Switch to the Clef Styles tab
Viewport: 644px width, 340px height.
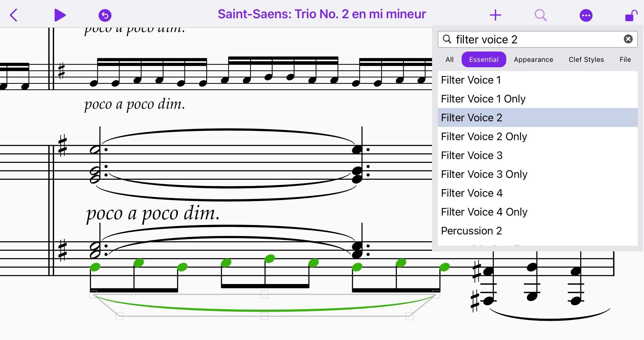(x=586, y=60)
